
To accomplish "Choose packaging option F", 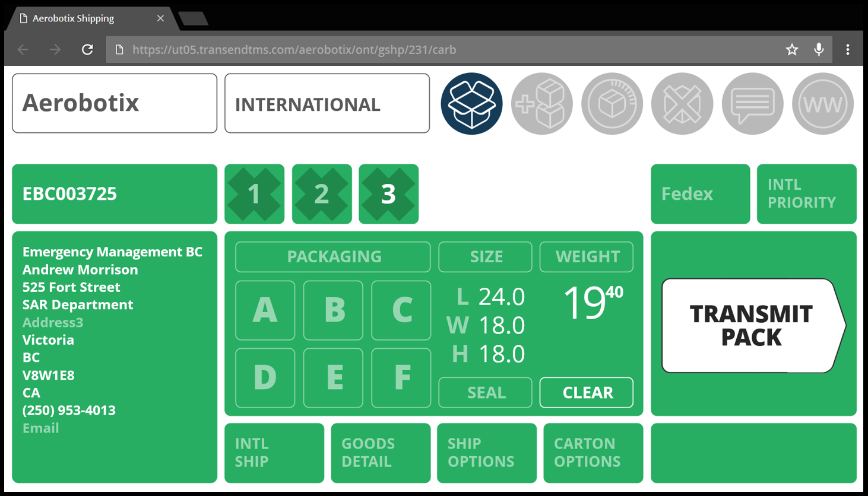I will (x=401, y=377).
